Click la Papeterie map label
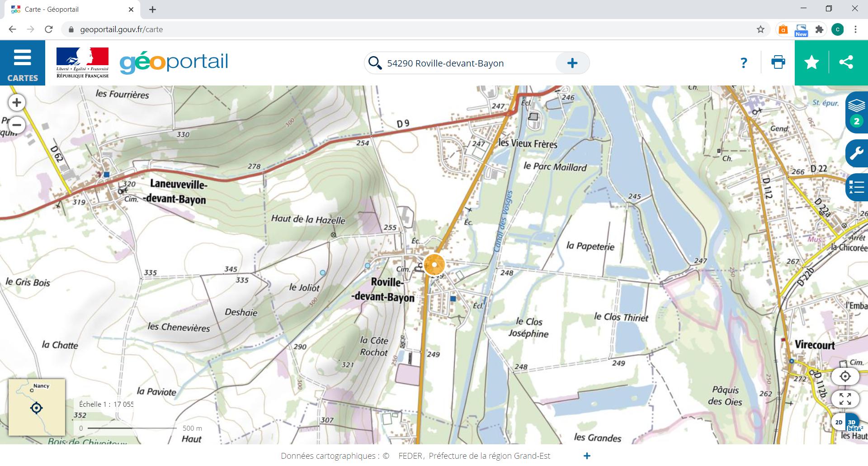 590,246
